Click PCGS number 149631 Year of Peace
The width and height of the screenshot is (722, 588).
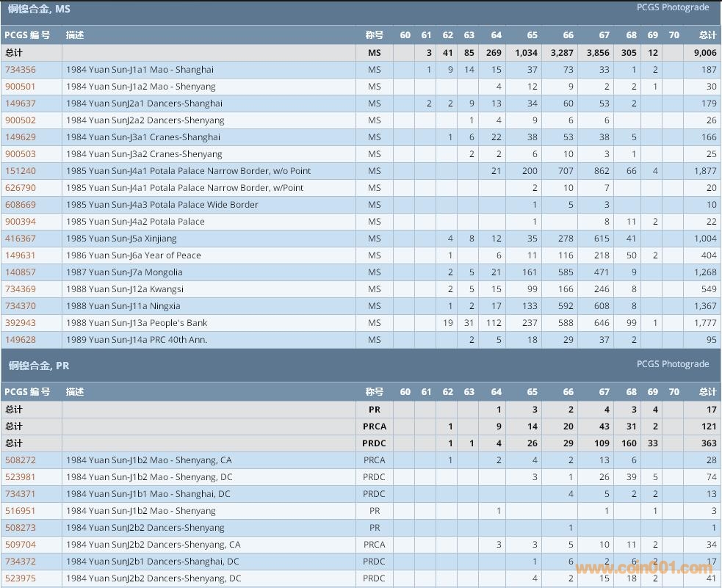(21, 255)
